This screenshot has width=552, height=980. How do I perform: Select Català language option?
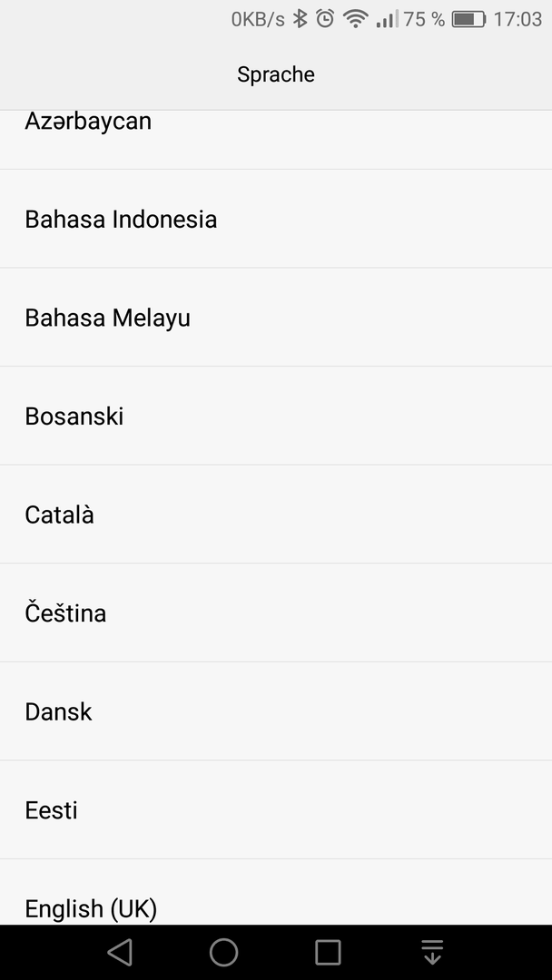(276, 514)
